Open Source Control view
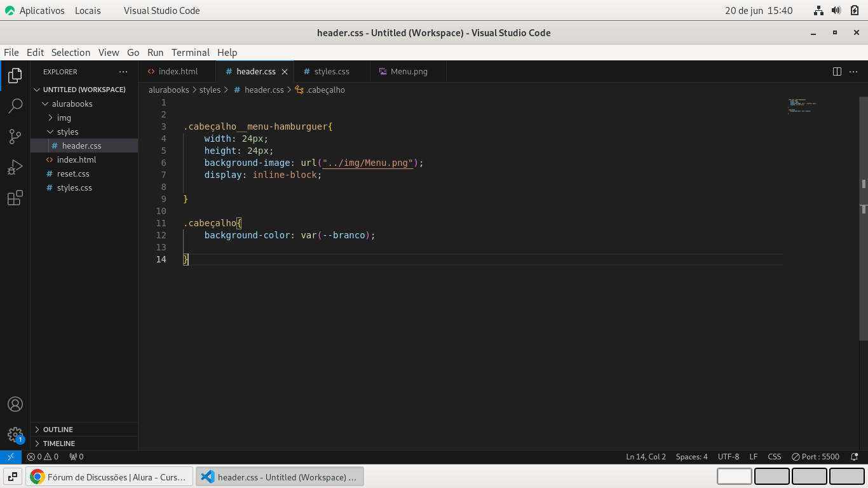Image resolution: width=868 pixels, height=488 pixels. point(15,137)
